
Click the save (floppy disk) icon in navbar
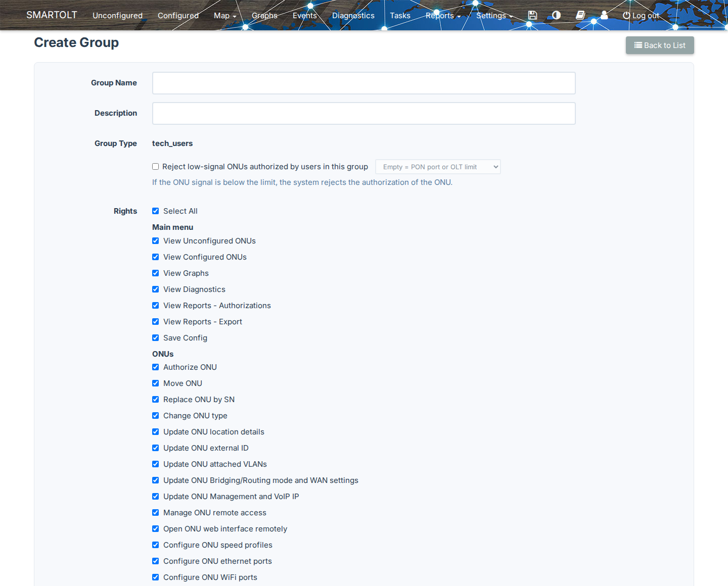[x=532, y=15]
